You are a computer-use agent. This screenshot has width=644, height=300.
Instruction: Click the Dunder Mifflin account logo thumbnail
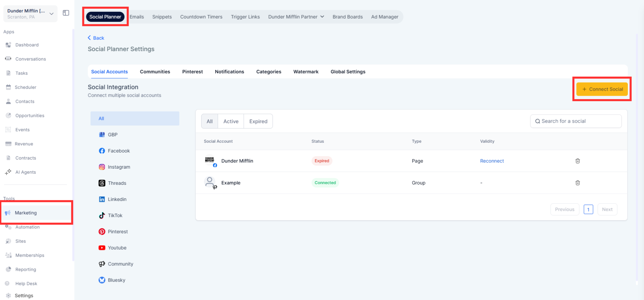pos(210,161)
